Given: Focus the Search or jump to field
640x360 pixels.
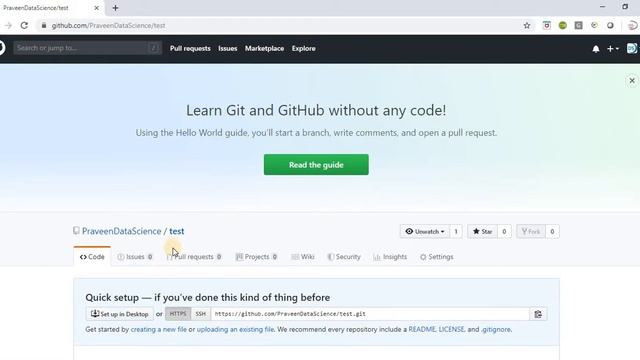Looking at the screenshot, I should coord(87,48).
